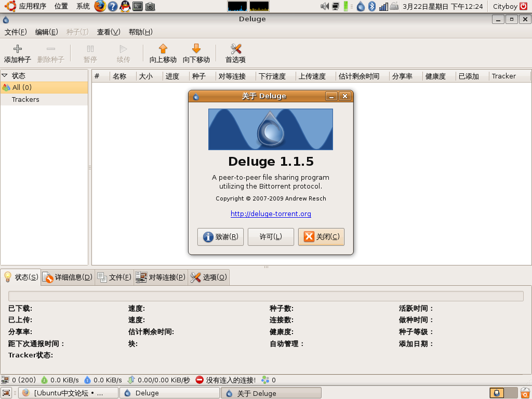Switch to the 状态(S) tab
This screenshot has height=399, width=532.
click(21, 277)
